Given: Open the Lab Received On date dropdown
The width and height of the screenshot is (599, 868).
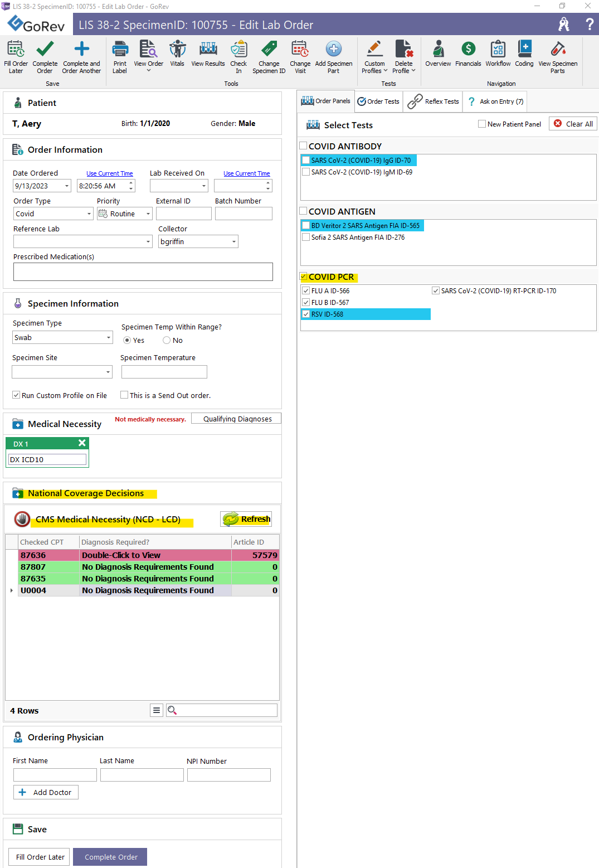Looking at the screenshot, I should pyautogui.click(x=204, y=186).
